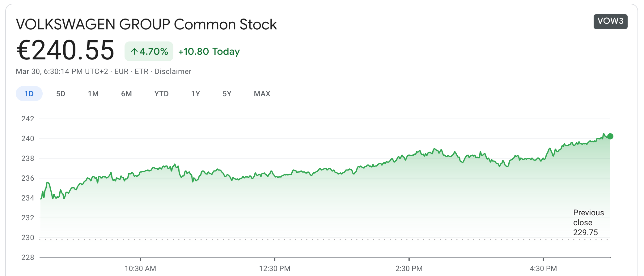Click the 2:30 PM time axis marker

[x=409, y=268]
